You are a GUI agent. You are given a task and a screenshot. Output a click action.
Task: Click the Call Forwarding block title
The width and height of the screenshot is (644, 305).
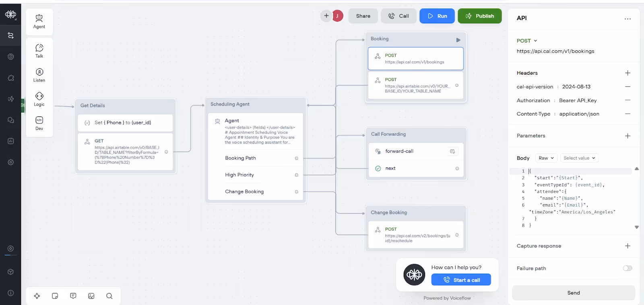(388, 134)
